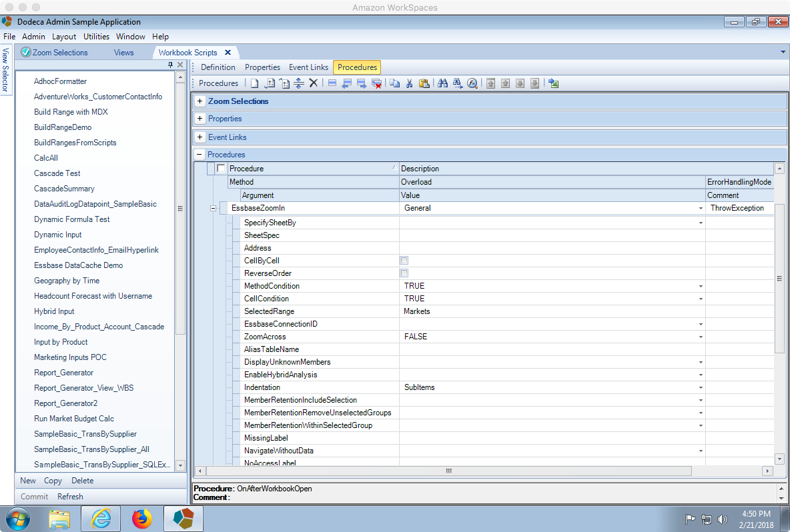The width and height of the screenshot is (790, 532).
Task: Click the move down arrow icon
Action: pos(520,83)
